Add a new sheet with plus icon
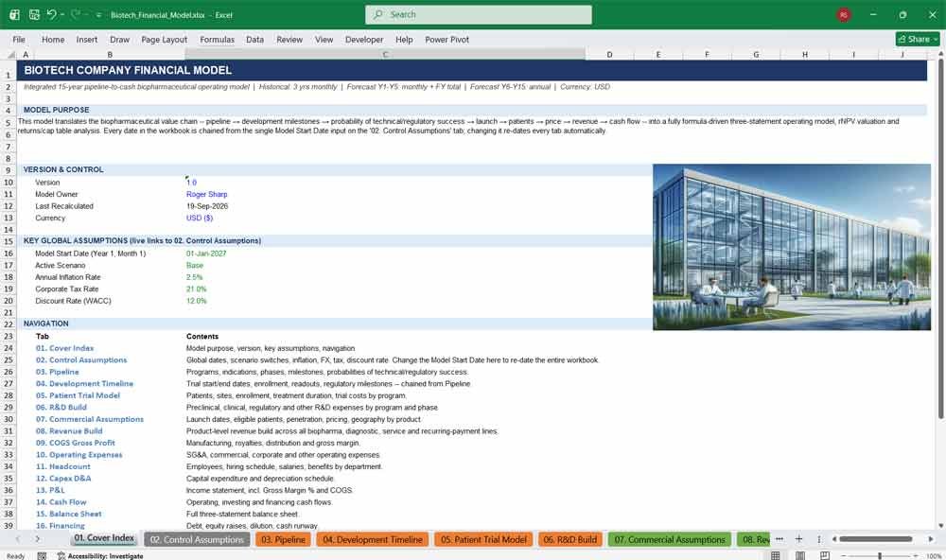The width and height of the screenshot is (946, 560). tap(798, 539)
